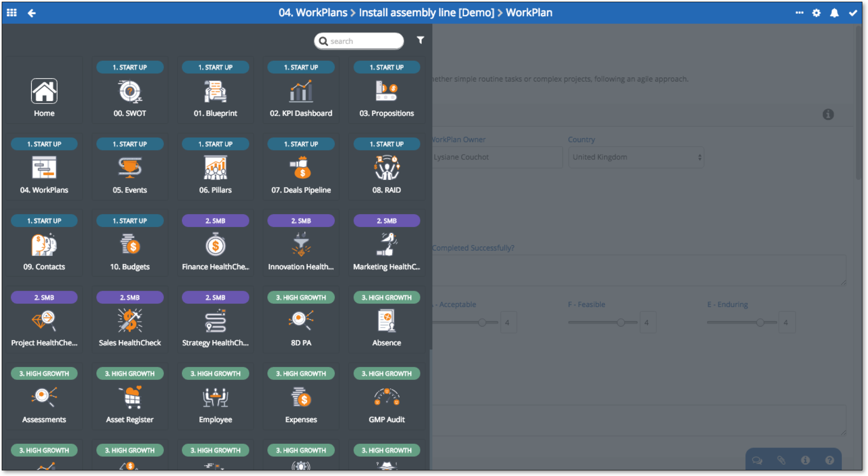The image size is (868, 476).
Task: Click the app search field
Action: coord(359,41)
